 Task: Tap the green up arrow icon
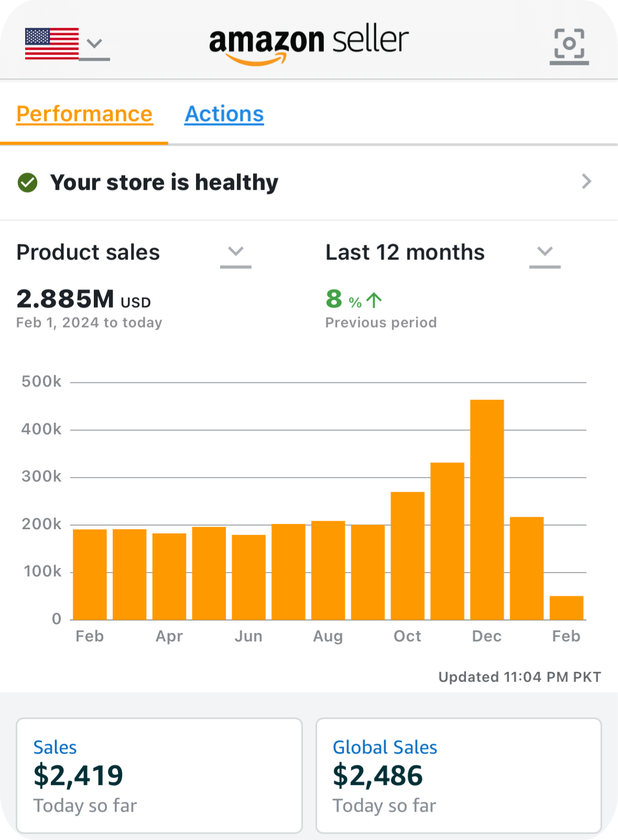374,300
